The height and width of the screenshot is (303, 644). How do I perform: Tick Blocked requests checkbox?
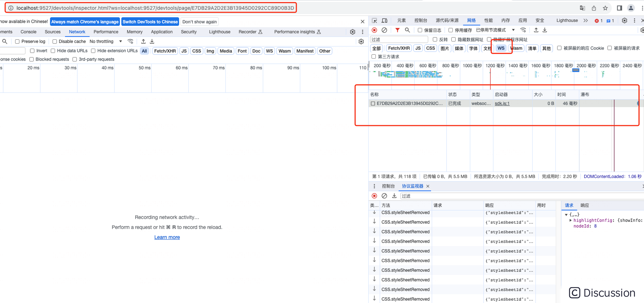pyautogui.click(x=32, y=59)
